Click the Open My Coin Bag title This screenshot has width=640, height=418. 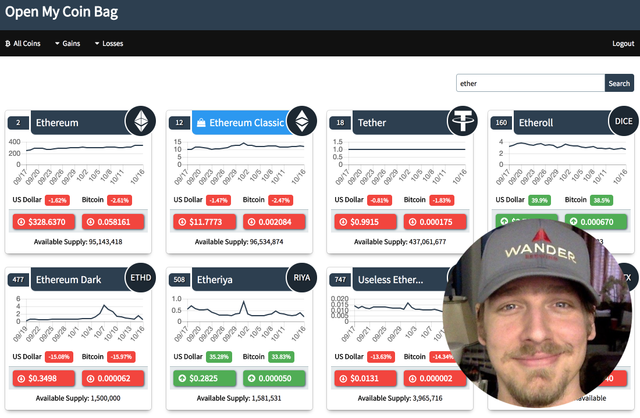pos(62,12)
